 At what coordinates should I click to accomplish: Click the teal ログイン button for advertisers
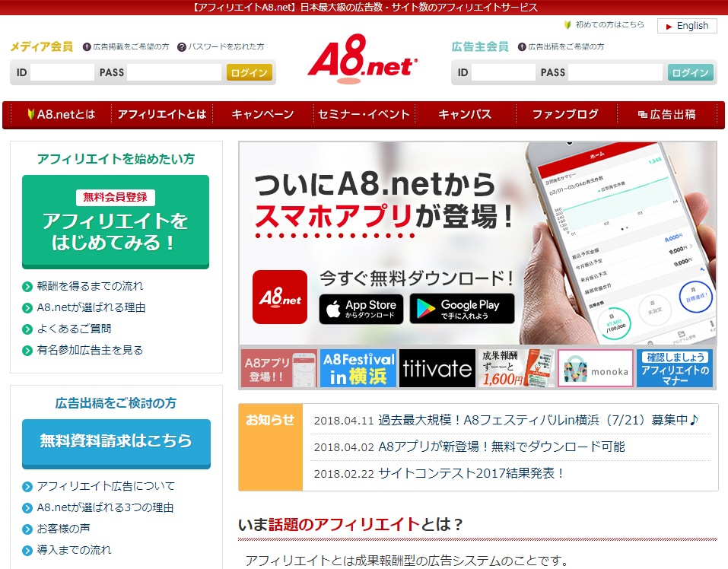(x=691, y=72)
